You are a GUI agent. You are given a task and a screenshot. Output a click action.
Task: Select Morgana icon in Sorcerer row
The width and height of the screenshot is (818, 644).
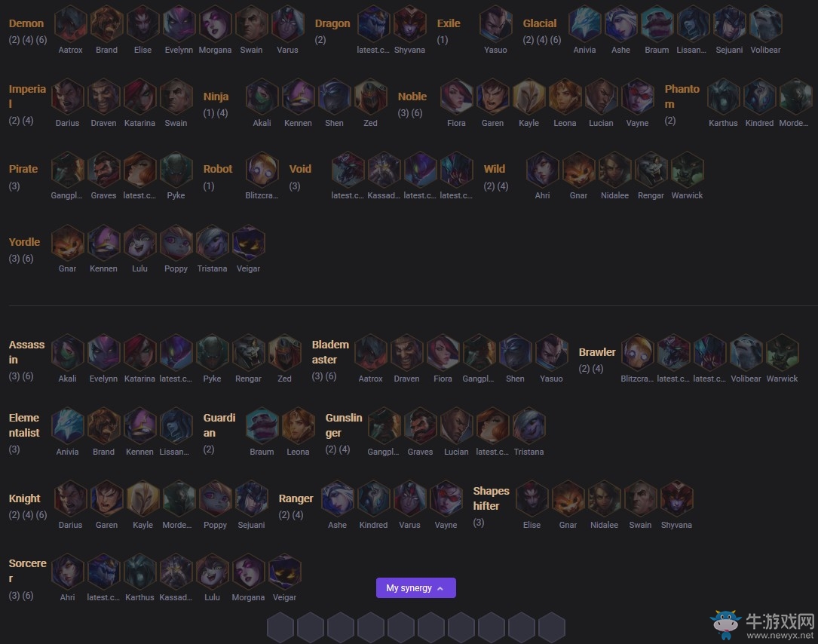[248, 572]
